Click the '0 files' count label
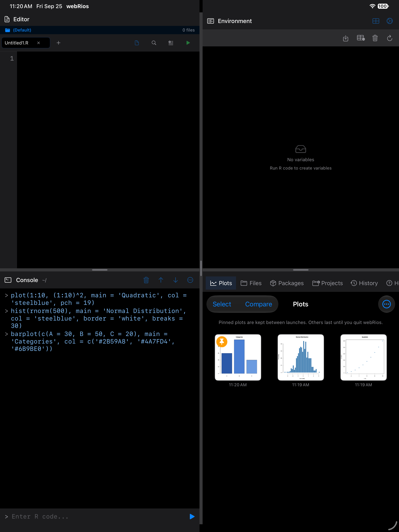This screenshot has height=532, width=399. pyautogui.click(x=188, y=30)
